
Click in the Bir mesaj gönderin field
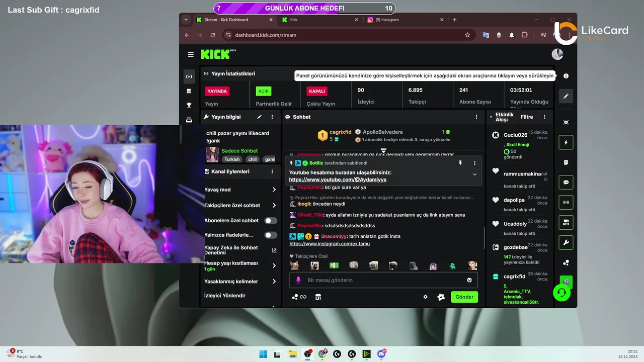383,280
